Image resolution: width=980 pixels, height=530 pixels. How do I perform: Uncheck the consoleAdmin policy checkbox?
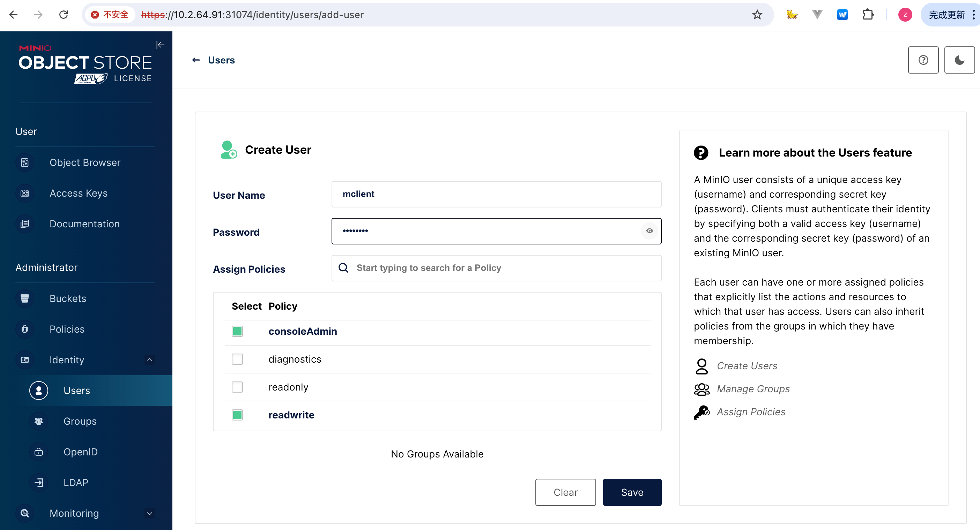(x=237, y=331)
